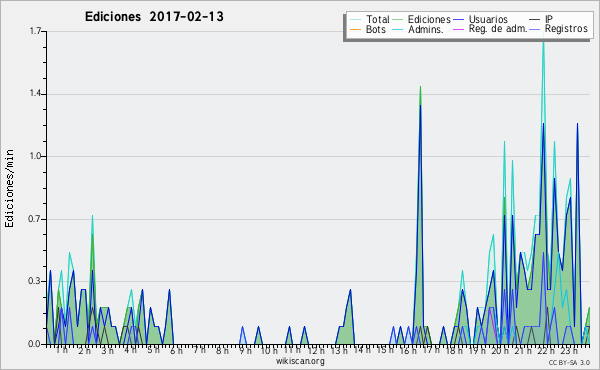Select the 'Registros' legend entry

(x=566, y=29)
